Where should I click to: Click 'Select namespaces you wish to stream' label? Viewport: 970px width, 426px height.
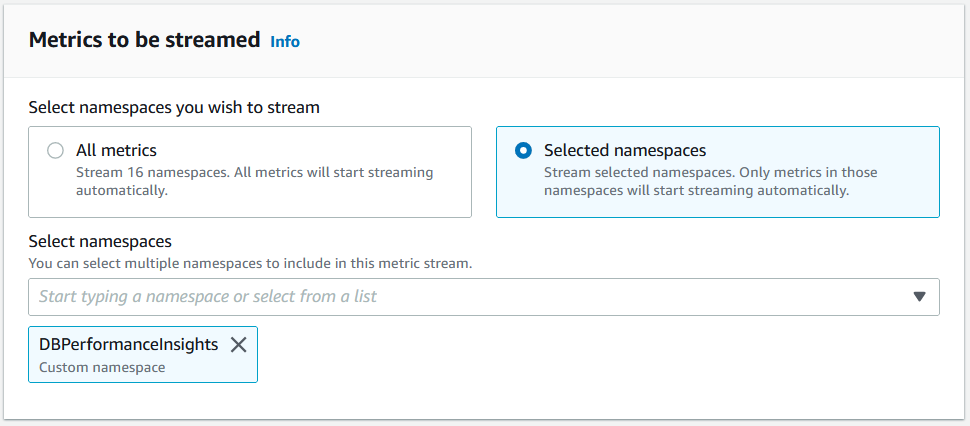click(174, 107)
